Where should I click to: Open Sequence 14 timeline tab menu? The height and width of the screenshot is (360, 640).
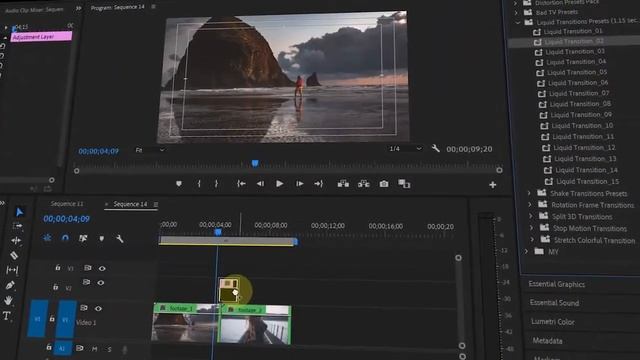click(x=156, y=204)
